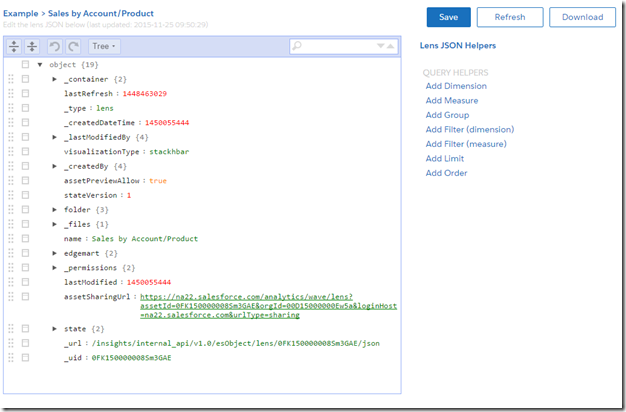Viewport: 626px width, 412px height.
Task: Grab drag handle of _createdDateTime row
Action: [11, 122]
